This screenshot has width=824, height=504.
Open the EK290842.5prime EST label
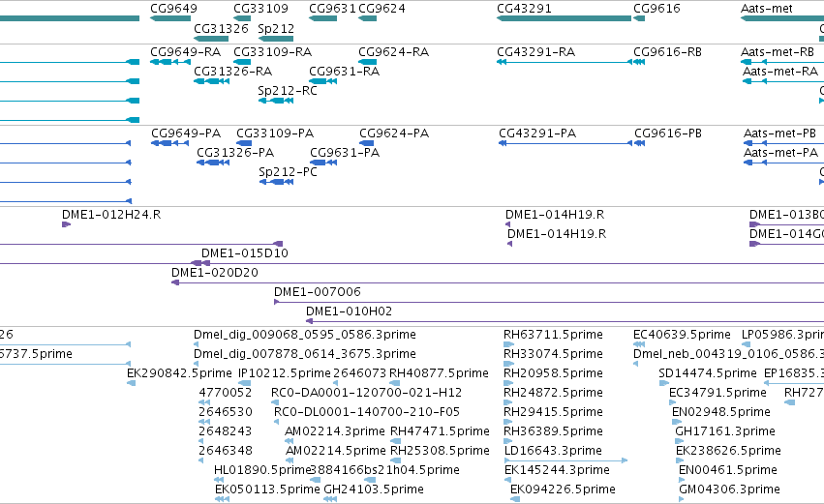click(179, 373)
